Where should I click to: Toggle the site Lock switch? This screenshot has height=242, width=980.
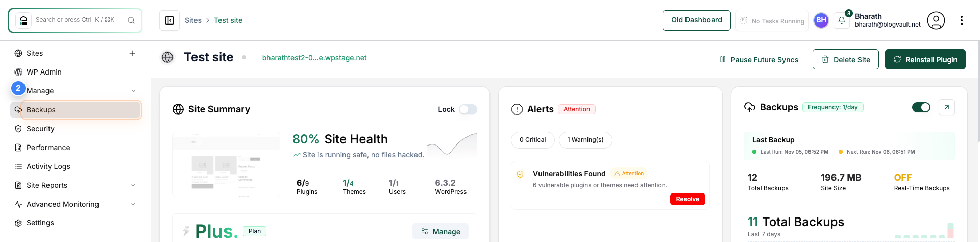(x=468, y=109)
